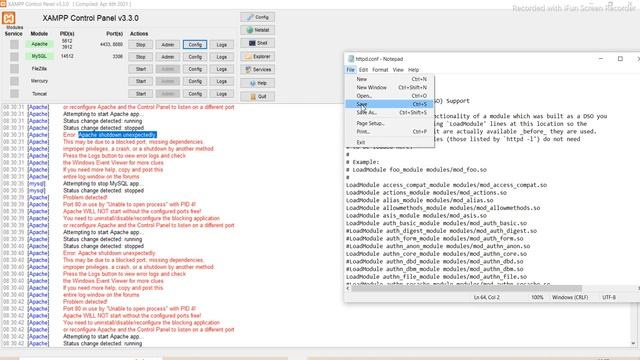Open XAMPP Help button
The width and height of the screenshot is (640, 360).
click(x=258, y=83)
